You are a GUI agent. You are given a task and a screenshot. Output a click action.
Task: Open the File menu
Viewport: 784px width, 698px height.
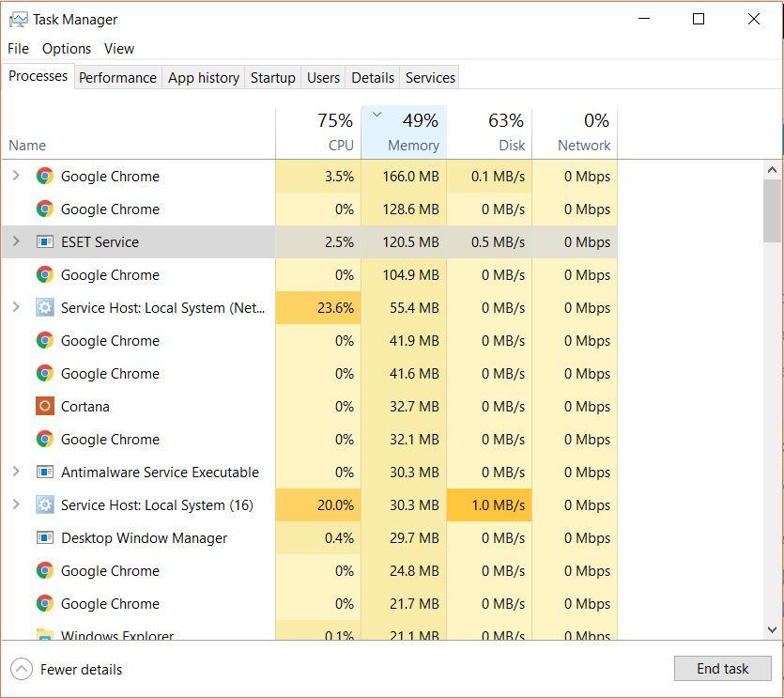tap(18, 49)
